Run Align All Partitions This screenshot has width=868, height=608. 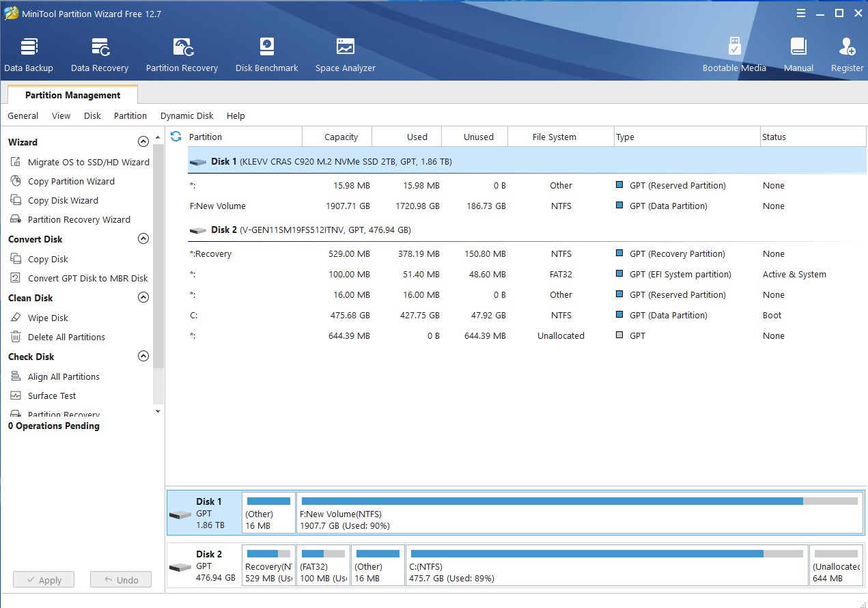click(55, 376)
